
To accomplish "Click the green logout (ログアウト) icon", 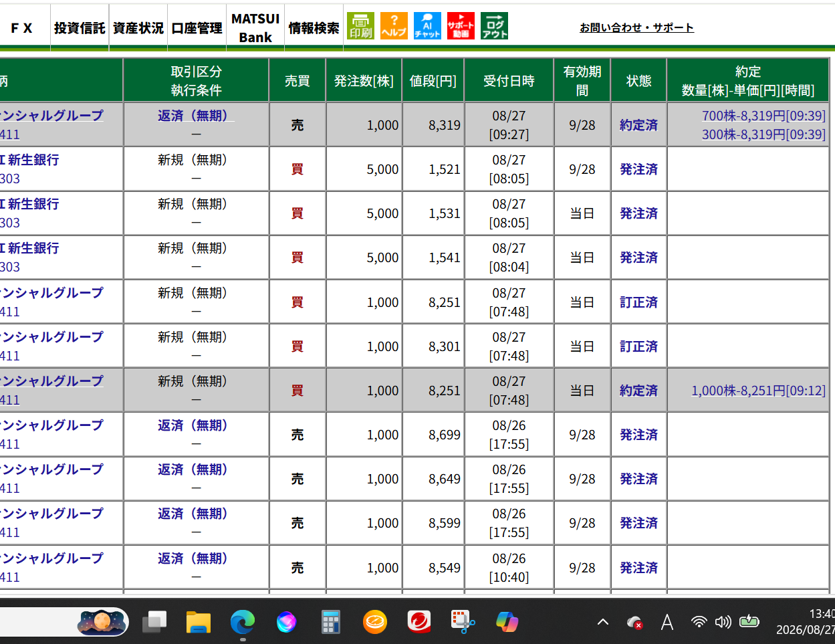I will 494,26.
